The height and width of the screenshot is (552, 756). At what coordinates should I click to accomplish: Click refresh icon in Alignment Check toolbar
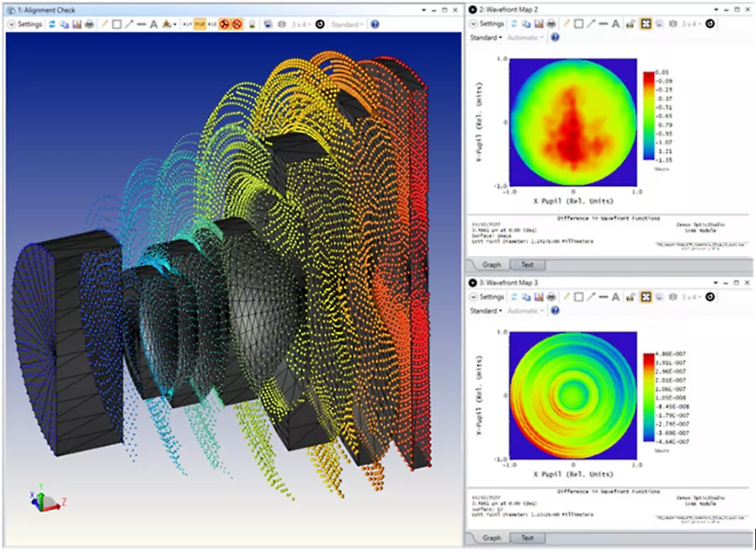[x=51, y=24]
